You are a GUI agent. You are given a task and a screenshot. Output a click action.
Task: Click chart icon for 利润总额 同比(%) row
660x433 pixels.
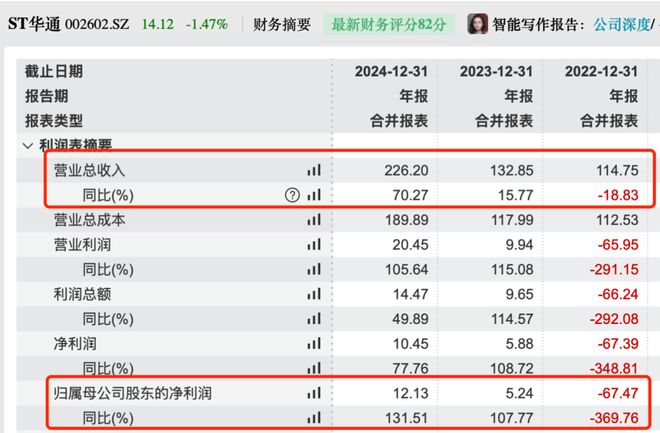[x=314, y=319]
